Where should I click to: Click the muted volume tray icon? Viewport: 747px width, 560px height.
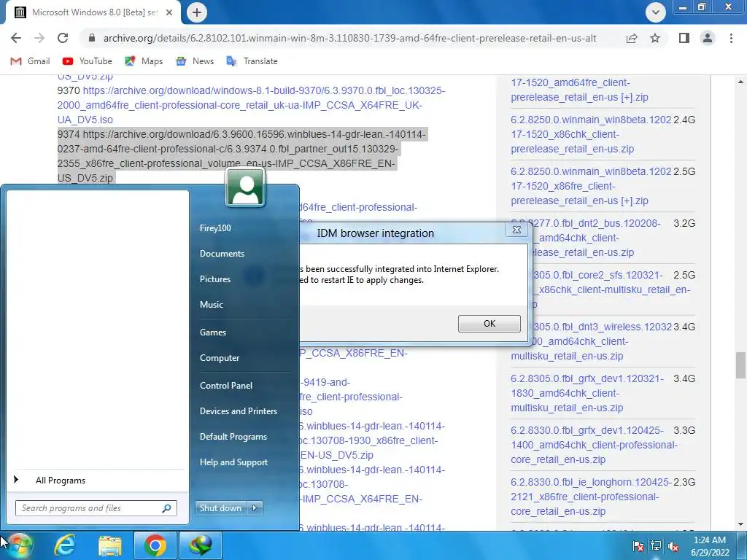click(673, 546)
